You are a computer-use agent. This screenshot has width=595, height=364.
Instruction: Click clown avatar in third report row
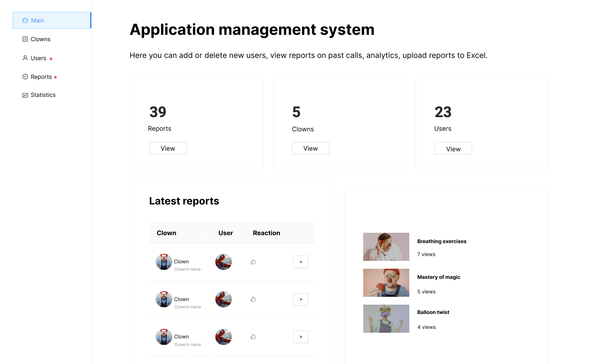click(164, 337)
